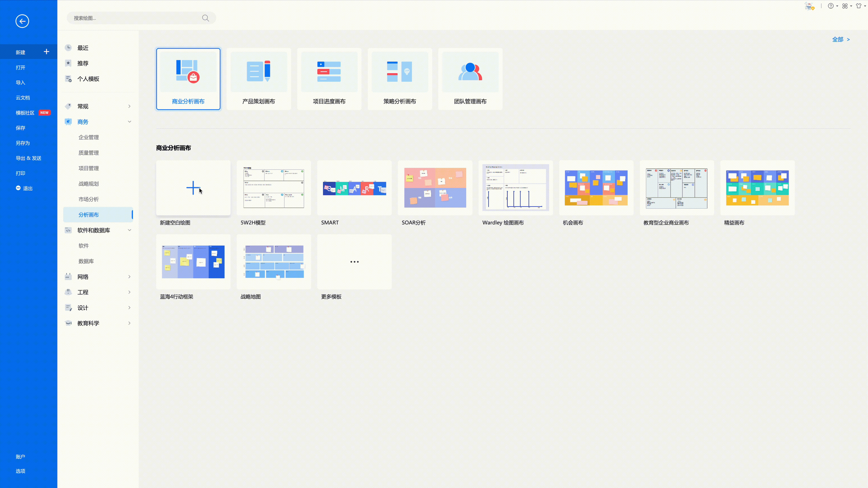Click the back arrow circle icon
Viewport: 868px width, 488px height.
[22, 21]
